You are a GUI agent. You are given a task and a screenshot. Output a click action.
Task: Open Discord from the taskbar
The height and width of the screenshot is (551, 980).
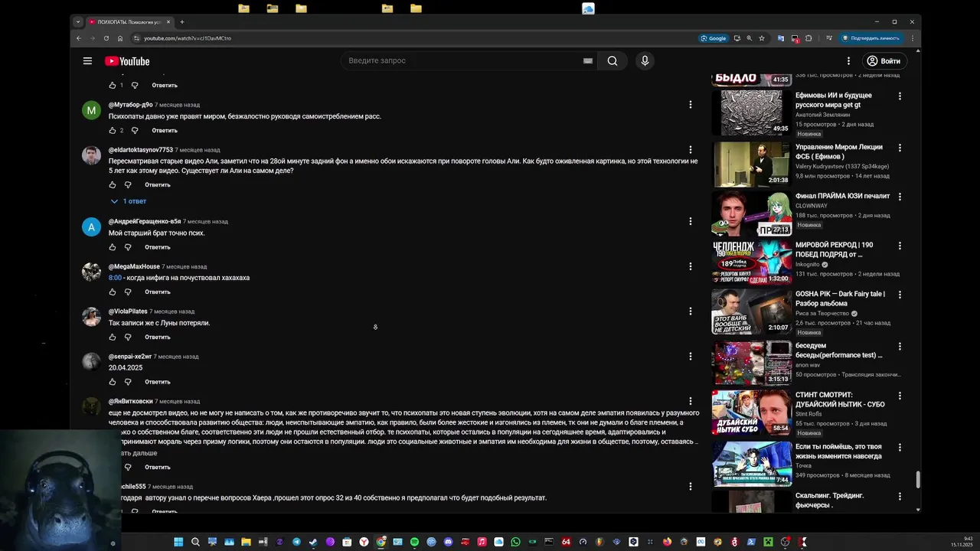coord(448,542)
